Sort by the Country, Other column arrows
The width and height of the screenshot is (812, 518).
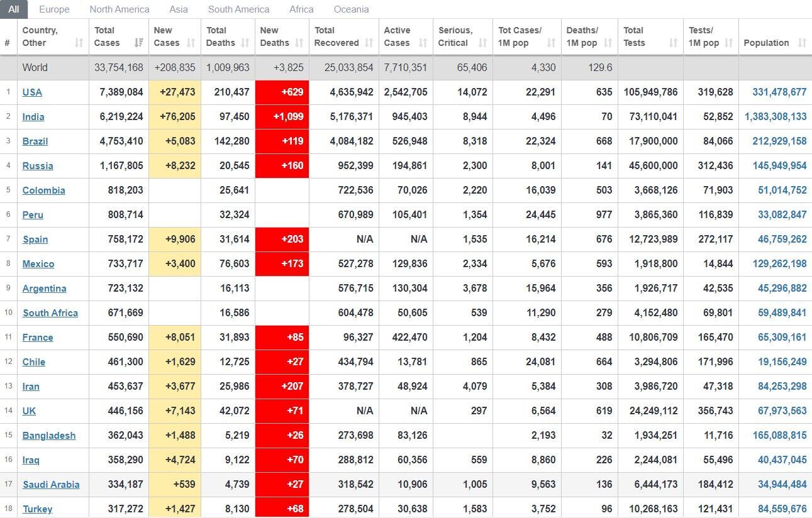79,43
